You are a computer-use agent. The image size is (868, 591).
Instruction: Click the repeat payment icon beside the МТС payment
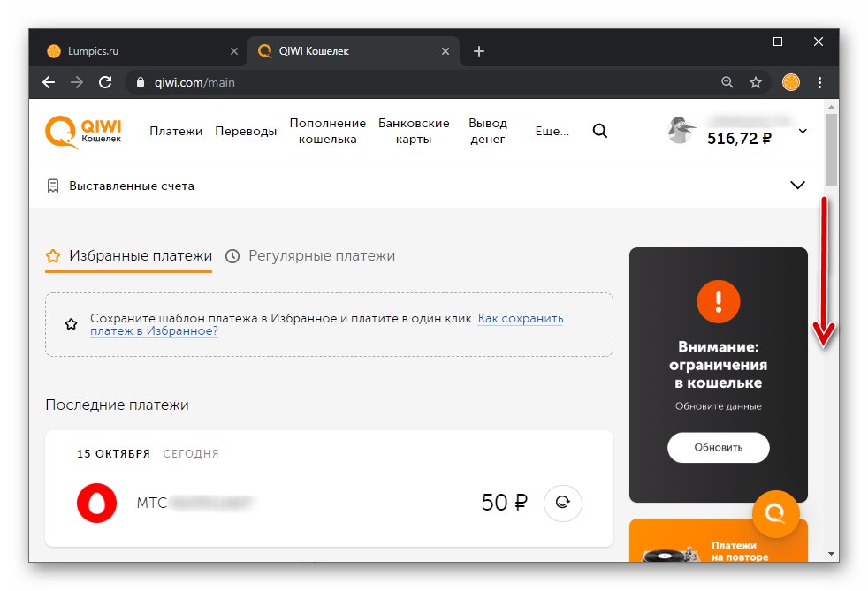click(x=563, y=503)
